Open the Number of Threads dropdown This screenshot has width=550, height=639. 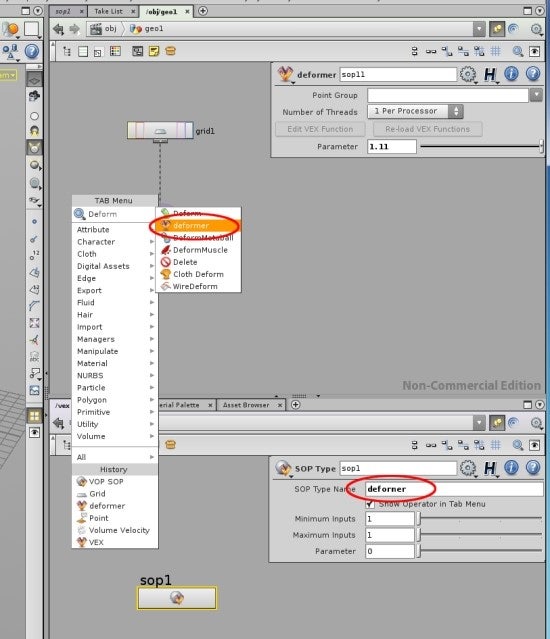(x=415, y=111)
